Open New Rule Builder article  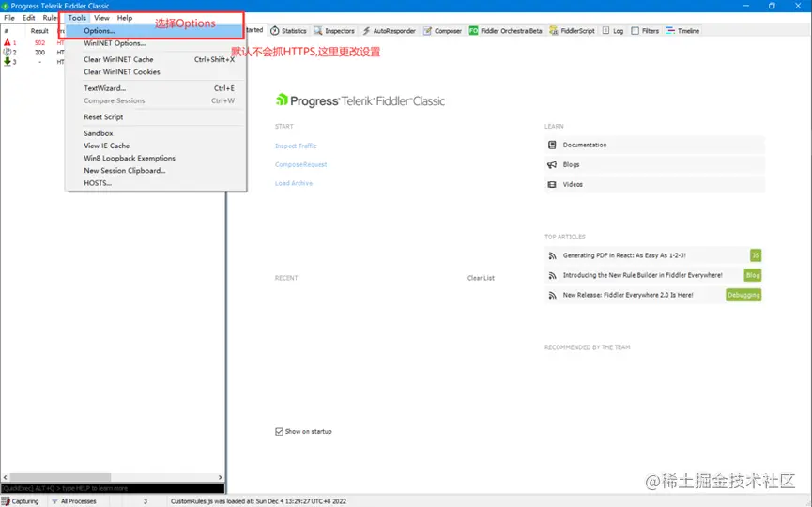pos(643,275)
